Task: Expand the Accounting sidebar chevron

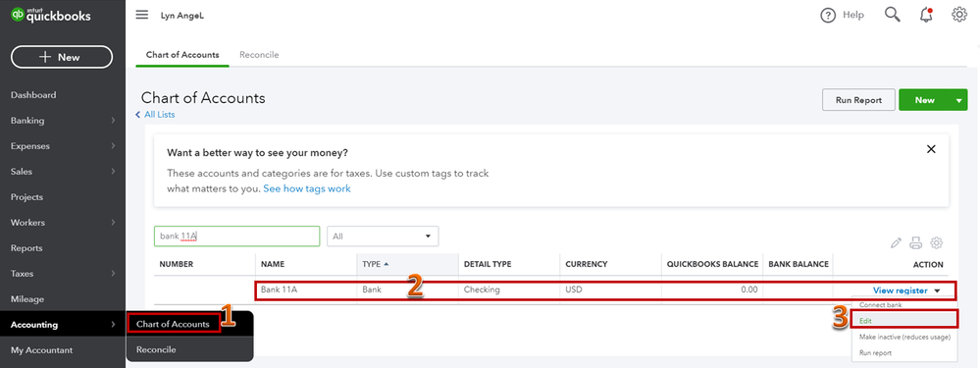Action: [x=113, y=324]
